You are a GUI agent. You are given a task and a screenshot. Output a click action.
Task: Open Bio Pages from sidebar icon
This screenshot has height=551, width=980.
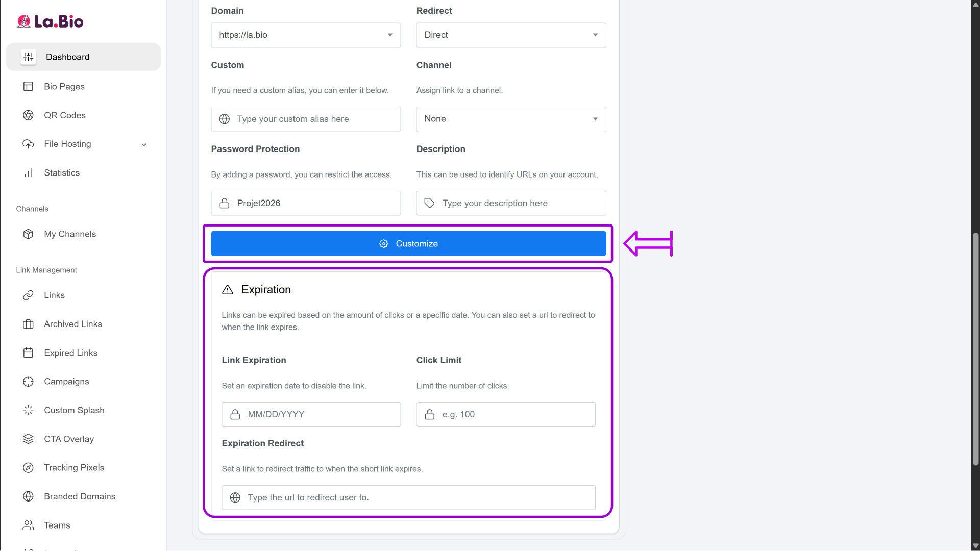point(28,87)
